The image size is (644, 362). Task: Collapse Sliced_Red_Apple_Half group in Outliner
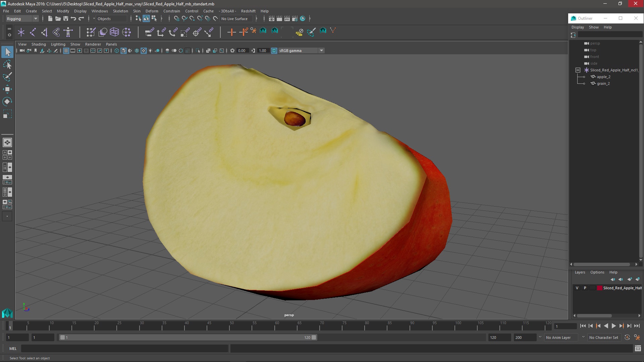(578, 70)
